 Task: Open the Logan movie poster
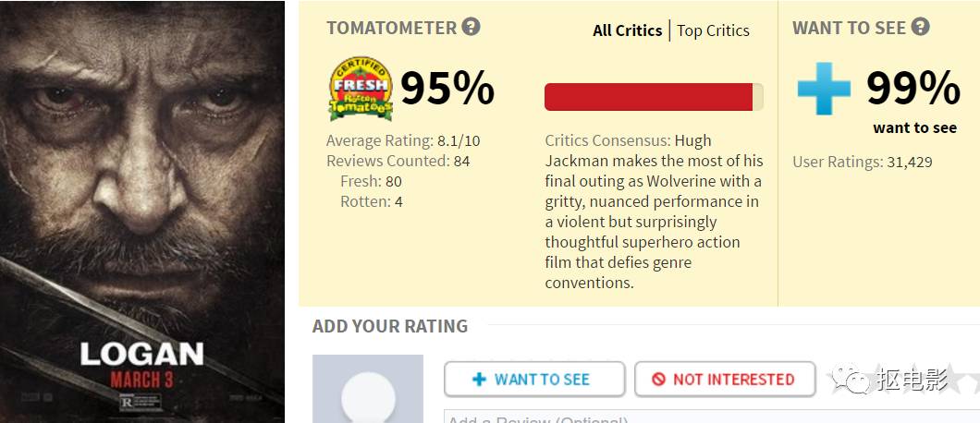pos(141,211)
